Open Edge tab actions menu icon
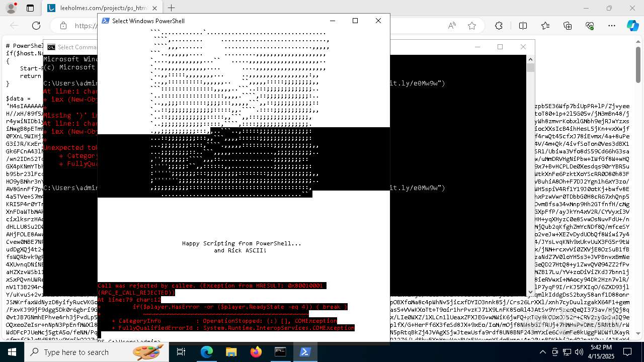644x362 pixels. (x=30, y=8)
